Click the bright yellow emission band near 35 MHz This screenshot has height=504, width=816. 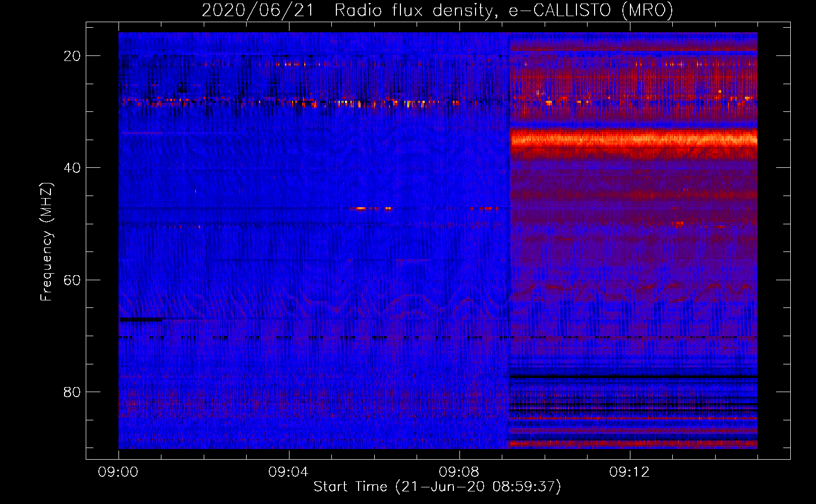click(633, 139)
